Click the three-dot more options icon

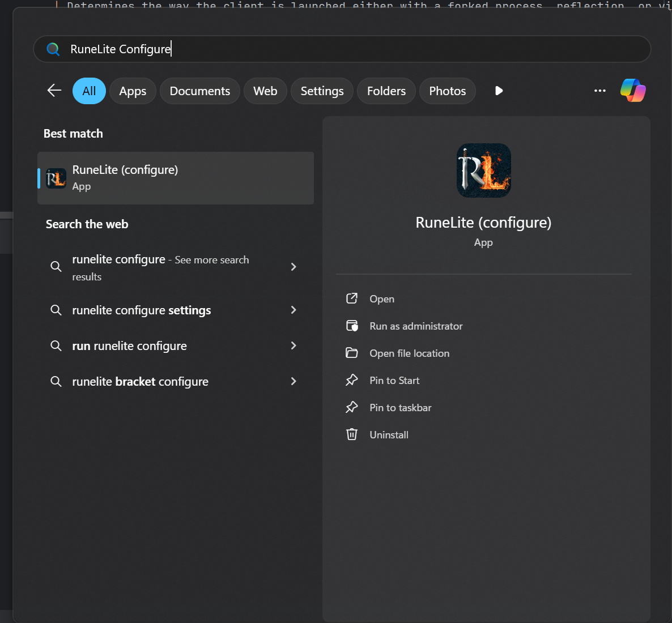click(x=599, y=91)
